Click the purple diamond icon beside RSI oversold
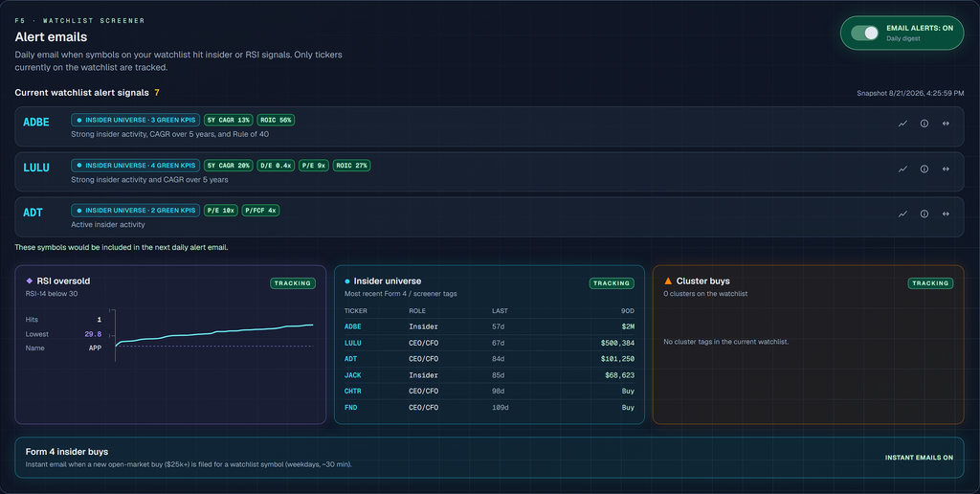Screen dimensions: 980x494 pyautogui.click(x=30, y=281)
